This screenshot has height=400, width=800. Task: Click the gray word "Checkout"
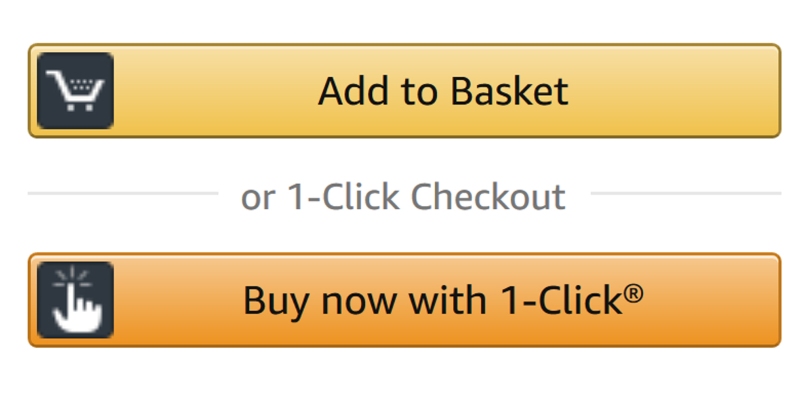(490, 197)
